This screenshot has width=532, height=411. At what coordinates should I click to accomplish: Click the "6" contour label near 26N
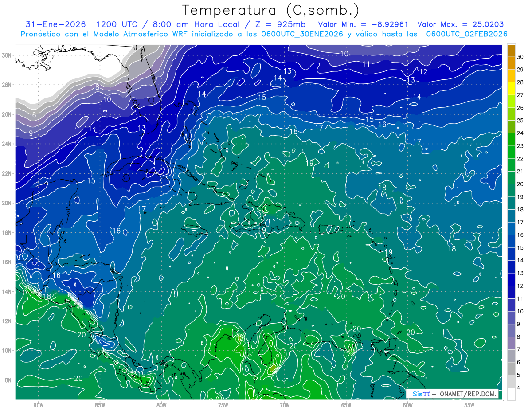click(x=34, y=115)
